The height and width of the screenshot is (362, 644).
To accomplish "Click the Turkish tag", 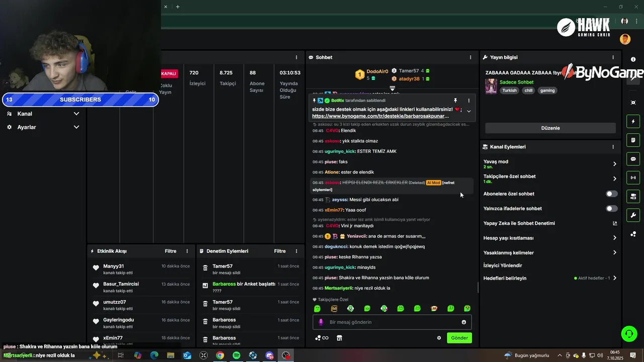I will pyautogui.click(x=509, y=90).
